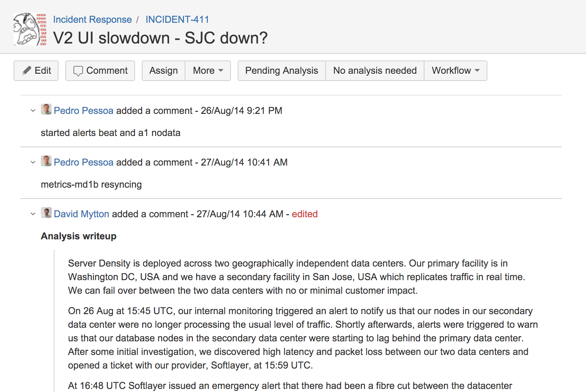The width and height of the screenshot is (586, 392).
Task: Collapse the metrics-md1b resyncing comment
Action: [x=33, y=162]
